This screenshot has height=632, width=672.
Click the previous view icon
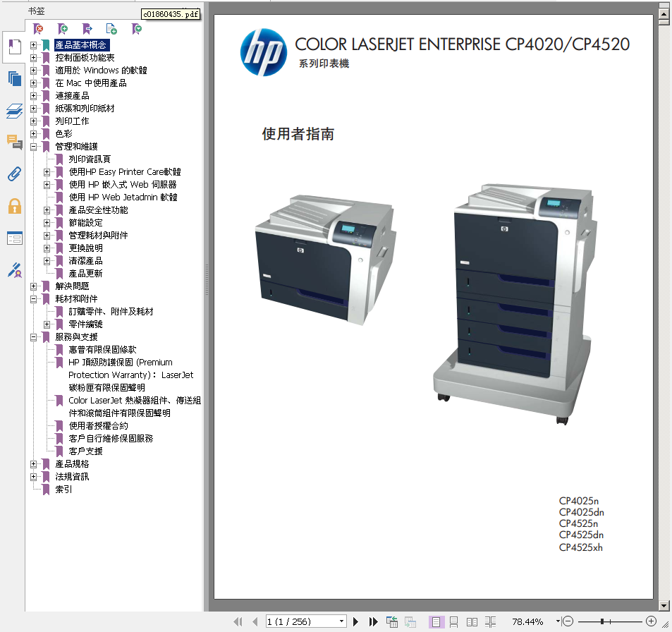[x=392, y=621]
